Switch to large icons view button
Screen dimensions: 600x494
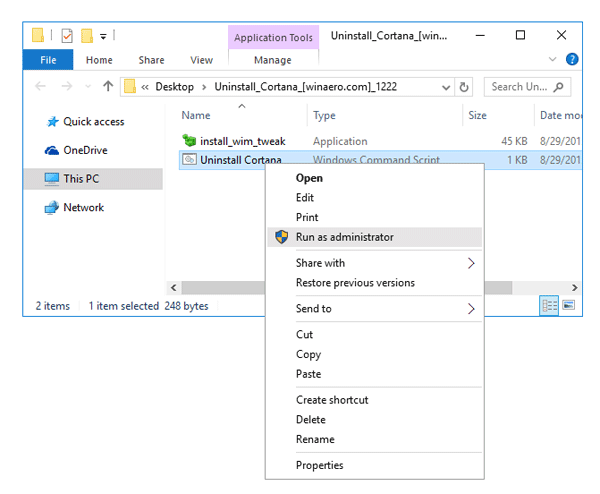pyautogui.click(x=568, y=306)
